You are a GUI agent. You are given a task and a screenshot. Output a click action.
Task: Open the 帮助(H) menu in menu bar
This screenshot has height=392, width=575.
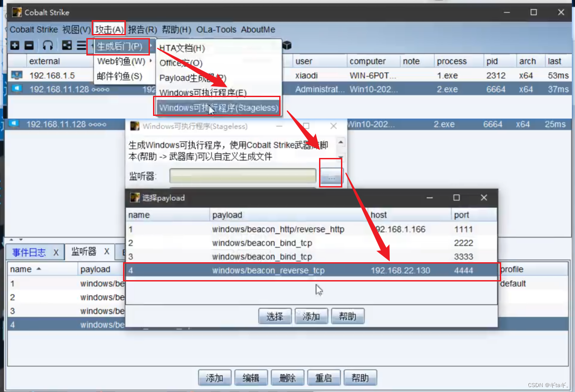(x=176, y=30)
